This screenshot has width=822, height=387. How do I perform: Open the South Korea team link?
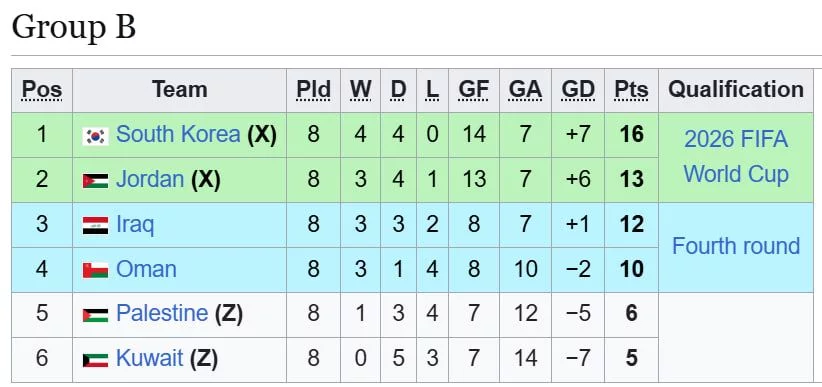click(x=178, y=135)
